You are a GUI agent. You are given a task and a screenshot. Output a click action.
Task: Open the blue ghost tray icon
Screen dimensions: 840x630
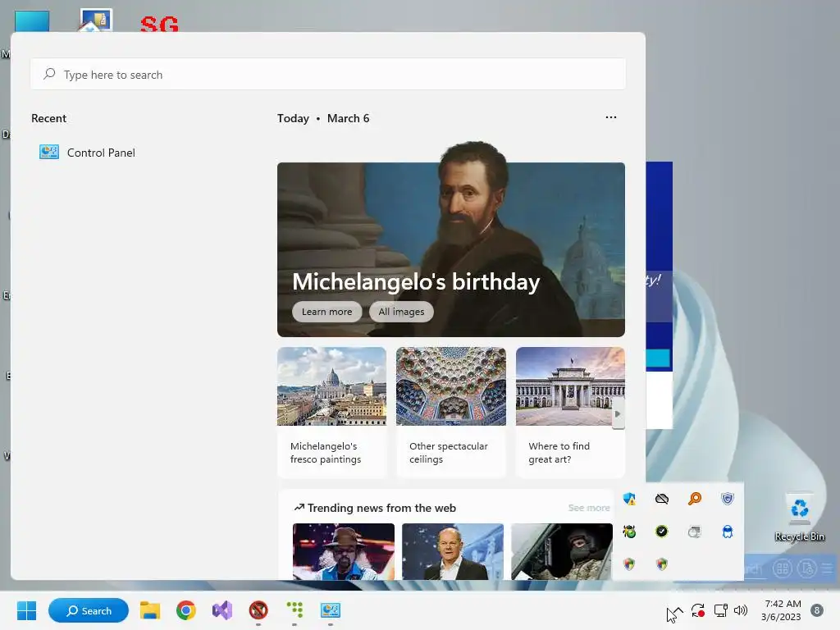point(728,532)
